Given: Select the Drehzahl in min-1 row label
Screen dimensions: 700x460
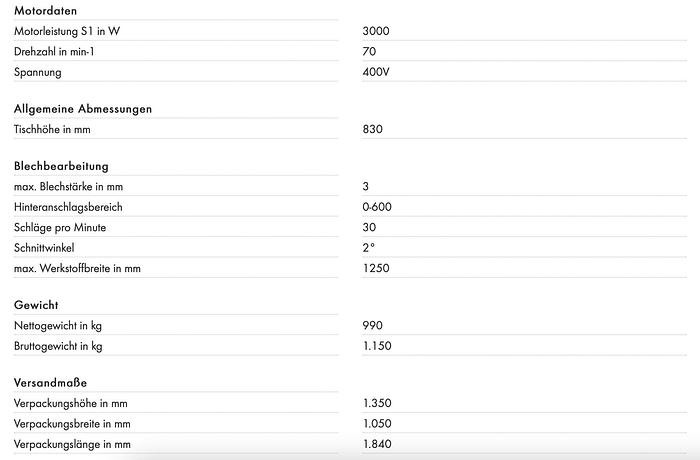Looking at the screenshot, I should (61, 51).
